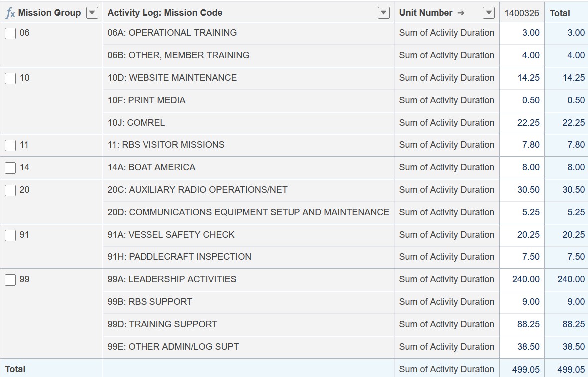This screenshot has width=588, height=377.
Task: Click the Unit Number sort arrow icon
Action: (x=461, y=13)
